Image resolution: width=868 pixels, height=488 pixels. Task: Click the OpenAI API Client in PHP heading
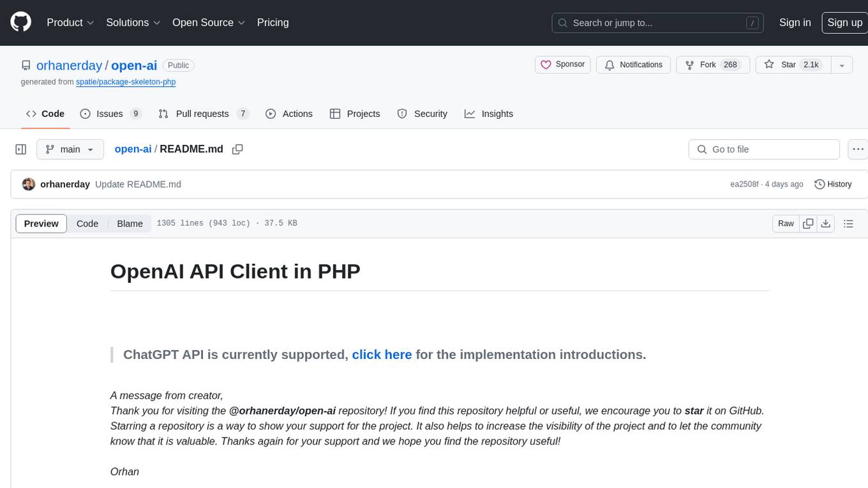click(x=236, y=271)
